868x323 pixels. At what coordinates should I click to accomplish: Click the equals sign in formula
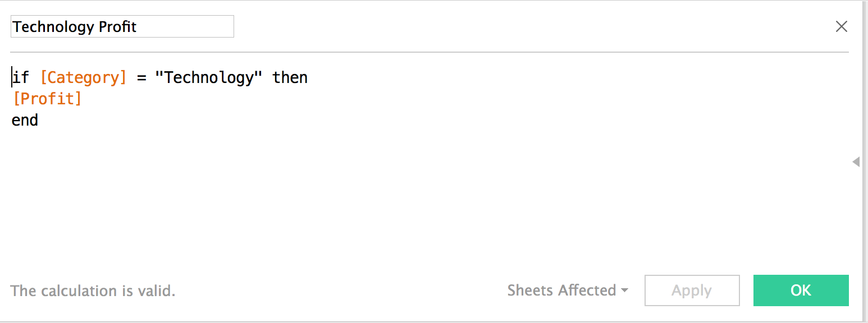point(140,77)
